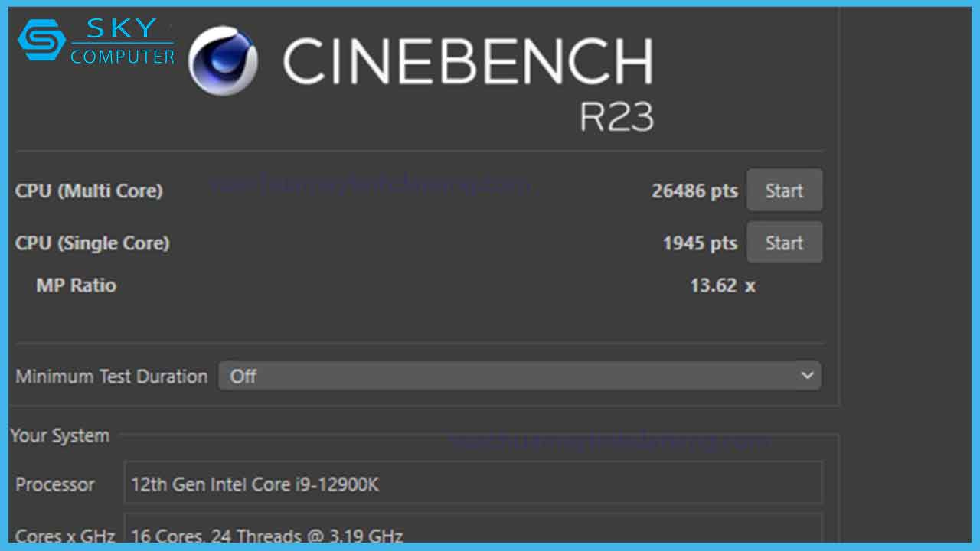Click the 1945 pts single-core score
Viewport: 980px width, 551px height.
tap(699, 243)
